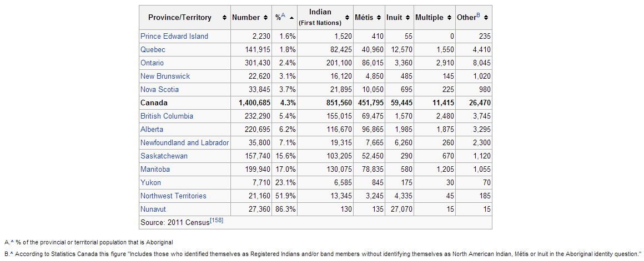Sort by Métis column arrows

379,18
